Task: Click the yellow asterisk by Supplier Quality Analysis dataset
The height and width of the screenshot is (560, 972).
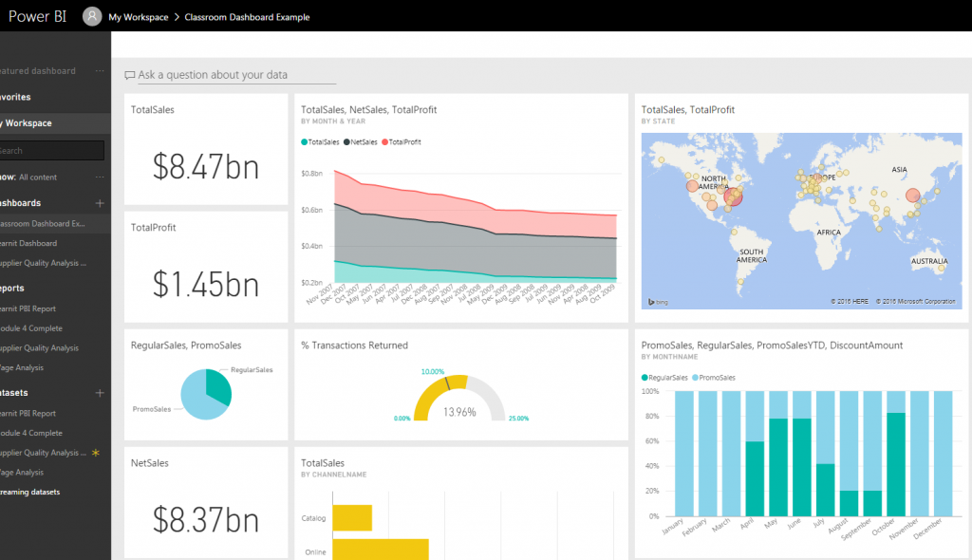Action: 95,453
